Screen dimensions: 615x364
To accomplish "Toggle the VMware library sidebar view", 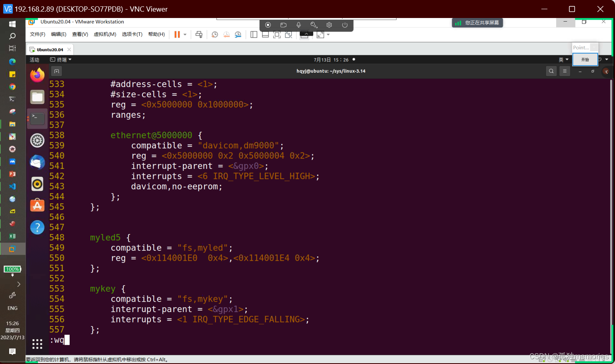I will point(254,34).
